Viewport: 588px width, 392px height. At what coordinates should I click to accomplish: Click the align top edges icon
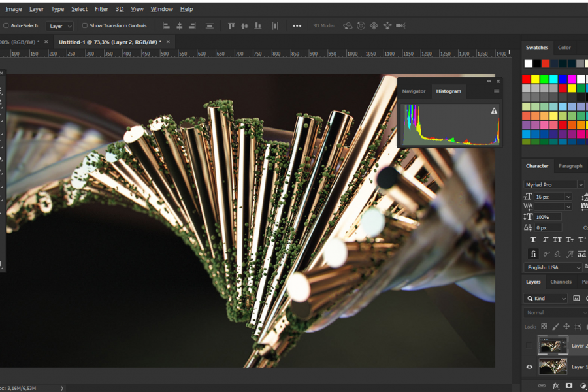[x=231, y=25]
